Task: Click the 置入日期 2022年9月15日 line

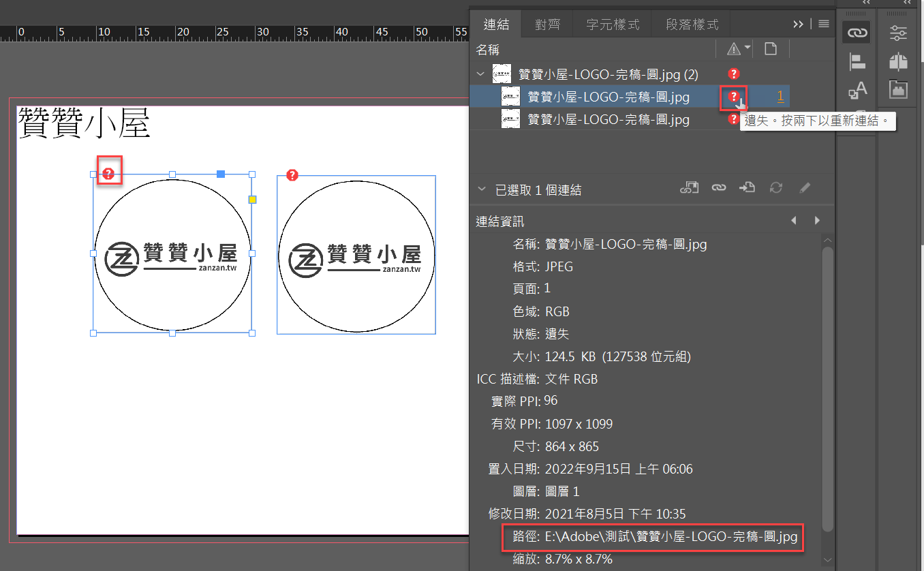Action: pyautogui.click(x=591, y=469)
